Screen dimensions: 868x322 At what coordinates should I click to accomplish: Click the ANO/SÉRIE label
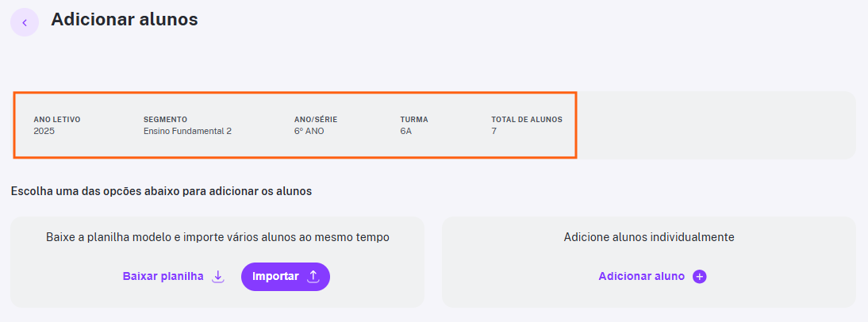click(x=316, y=120)
